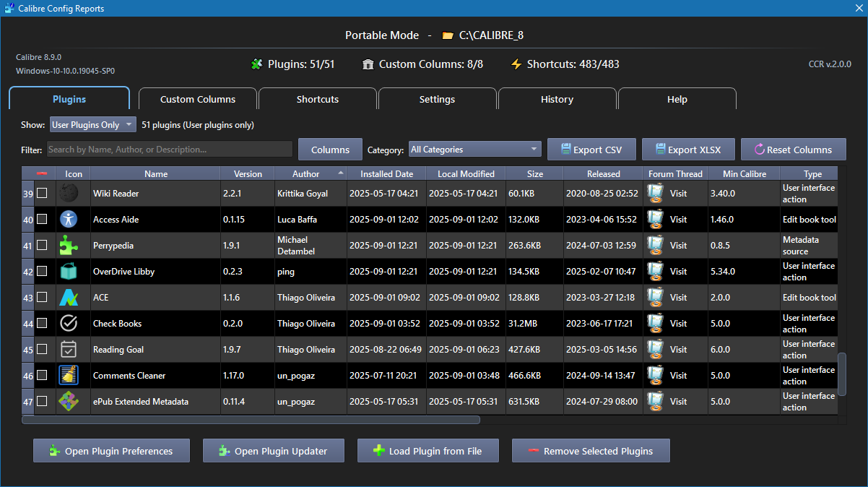Switch to the Settings tab
The image size is (868, 487).
coord(437,99)
